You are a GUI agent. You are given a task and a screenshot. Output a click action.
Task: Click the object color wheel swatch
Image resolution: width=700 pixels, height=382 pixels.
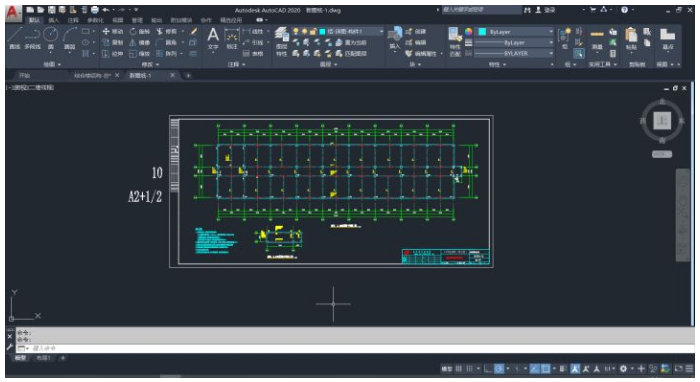pyautogui.click(x=468, y=32)
